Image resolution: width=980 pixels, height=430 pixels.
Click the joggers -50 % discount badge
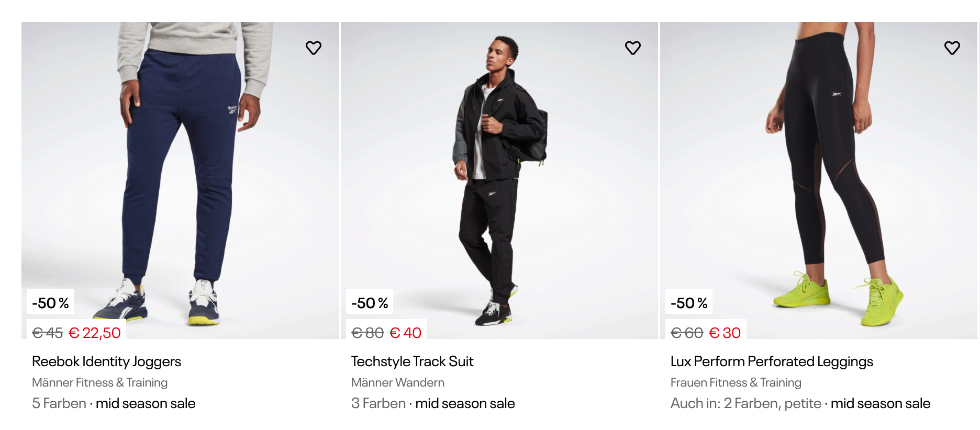pyautogui.click(x=50, y=303)
